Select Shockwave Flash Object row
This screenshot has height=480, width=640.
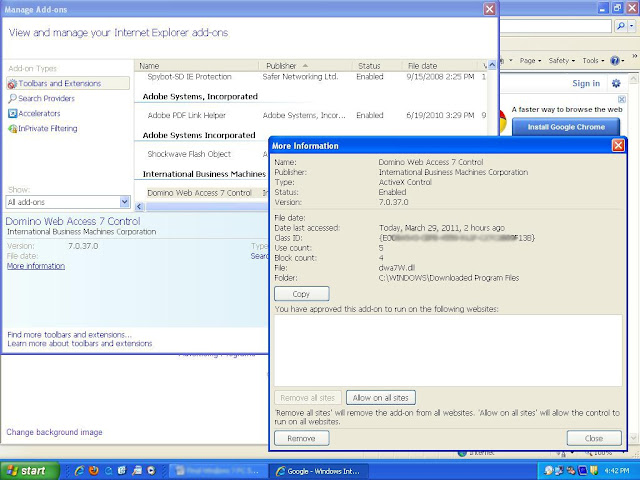(x=202, y=154)
